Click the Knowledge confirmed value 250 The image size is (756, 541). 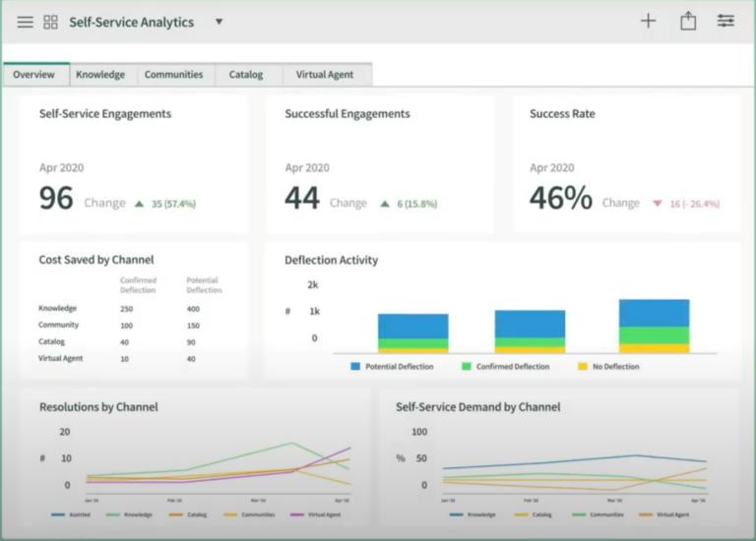click(126, 309)
